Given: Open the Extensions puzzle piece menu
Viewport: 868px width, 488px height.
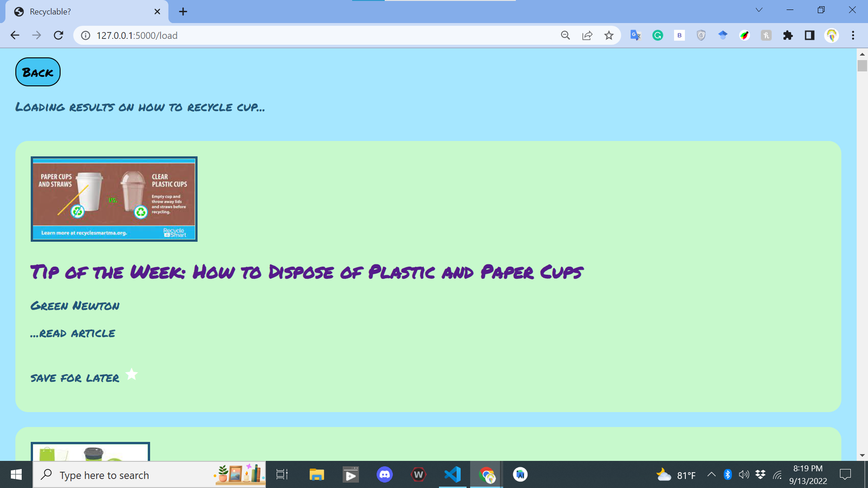Looking at the screenshot, I should tap(788, 35).
